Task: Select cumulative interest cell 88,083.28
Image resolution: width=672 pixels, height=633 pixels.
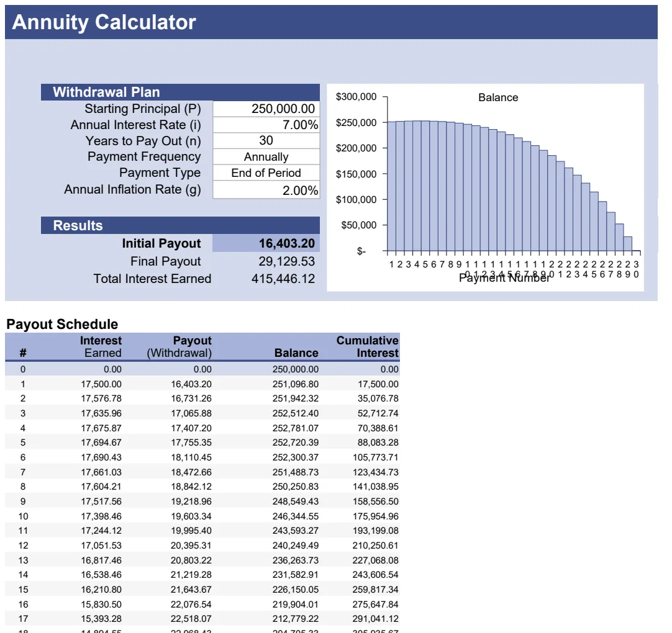Action: tap(378, 442)
